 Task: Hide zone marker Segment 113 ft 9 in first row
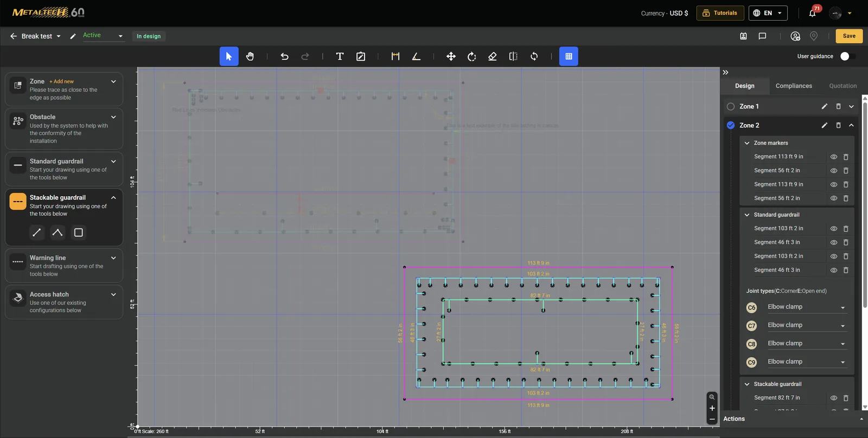[834, 157]
